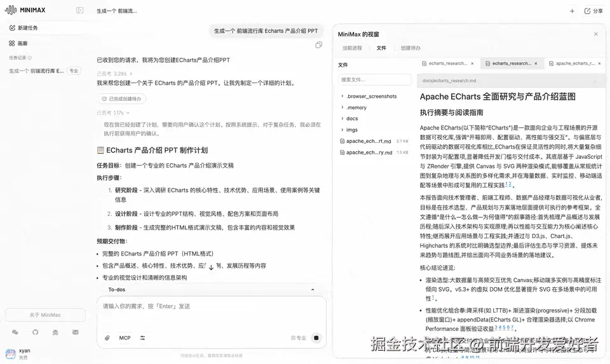Click the docs/echarts_research.md path bar
Viewport: 610px width, 364px height.
[x=511, y=81]
